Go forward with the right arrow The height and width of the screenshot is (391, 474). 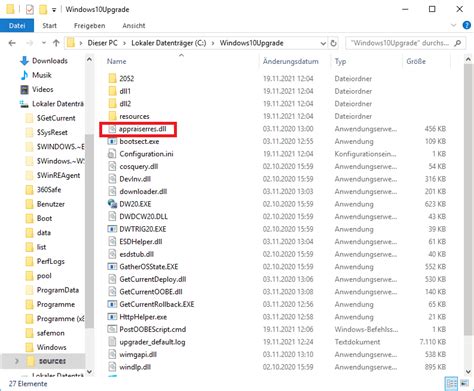30,43
